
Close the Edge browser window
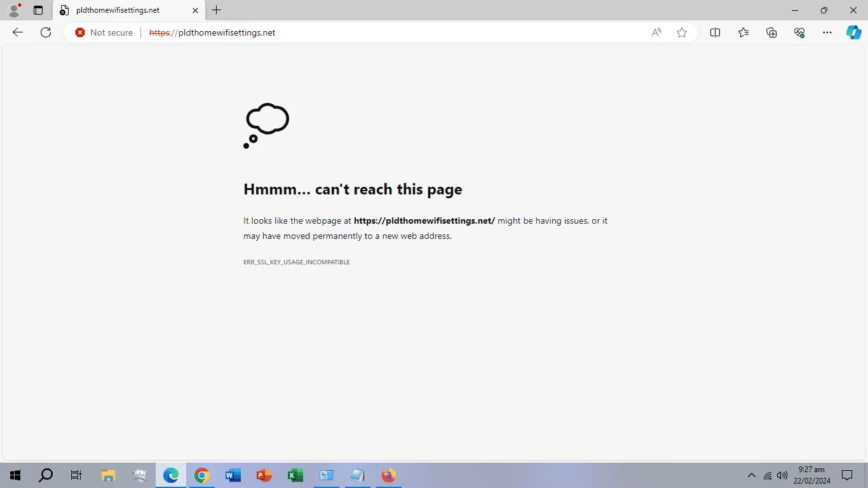point(853,10)
